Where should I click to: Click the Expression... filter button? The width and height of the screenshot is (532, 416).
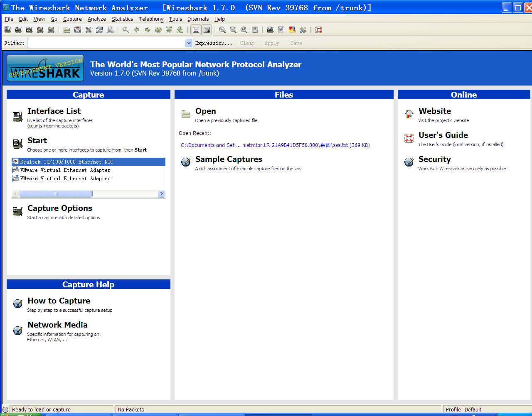214,43
